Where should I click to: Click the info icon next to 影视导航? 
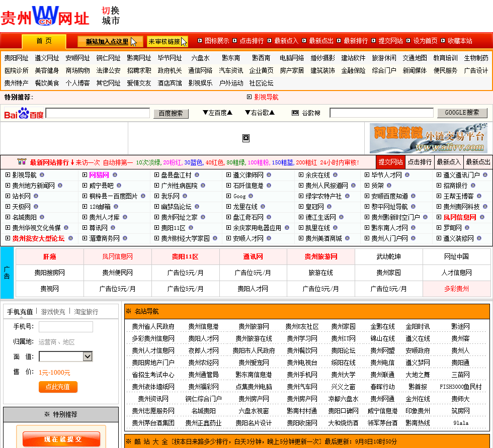click(x=42, y=174)
